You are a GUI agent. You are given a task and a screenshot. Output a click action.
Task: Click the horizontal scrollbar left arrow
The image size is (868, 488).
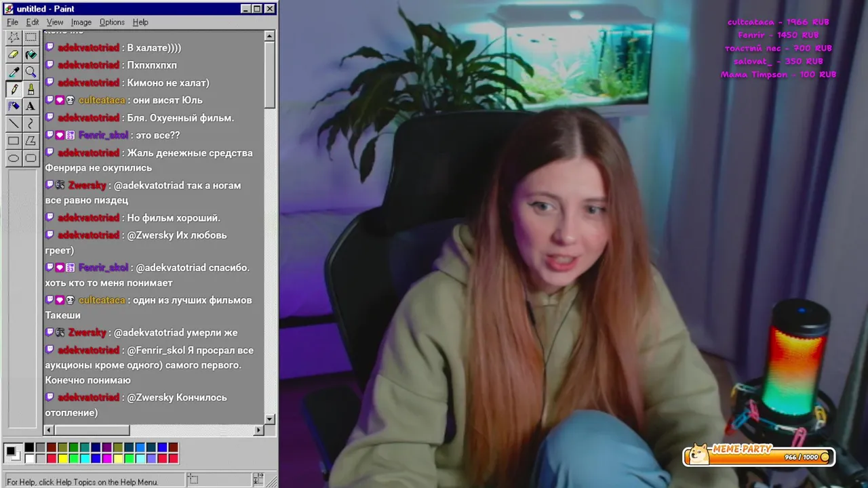point(49,430)
